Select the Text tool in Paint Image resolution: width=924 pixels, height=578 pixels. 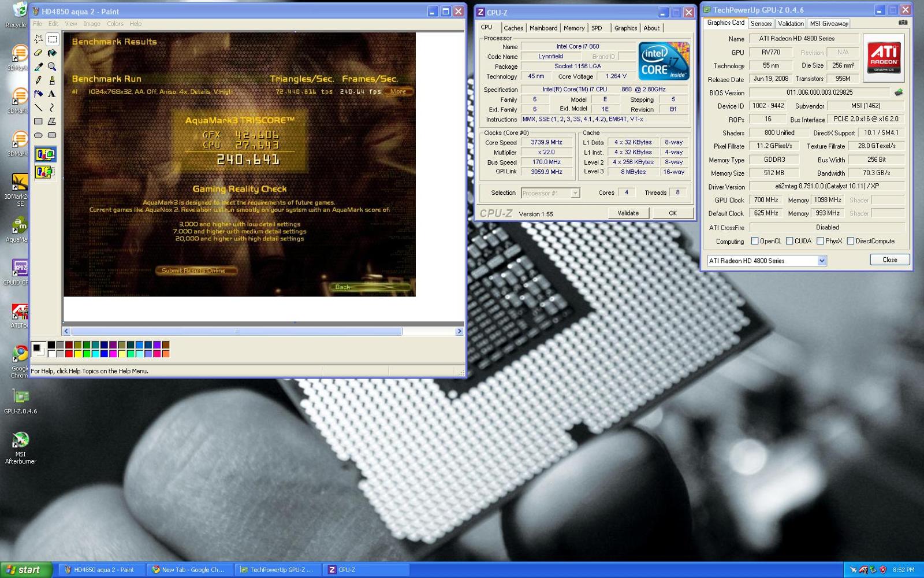[52, 94]
